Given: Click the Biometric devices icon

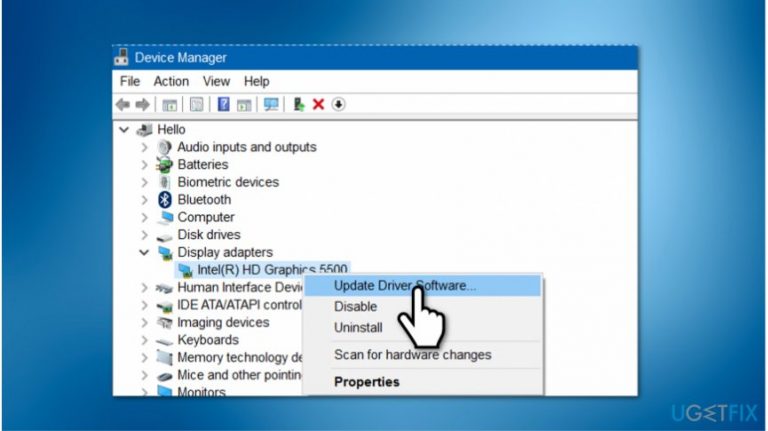Looking at the screenshot, I should (165, 182).
